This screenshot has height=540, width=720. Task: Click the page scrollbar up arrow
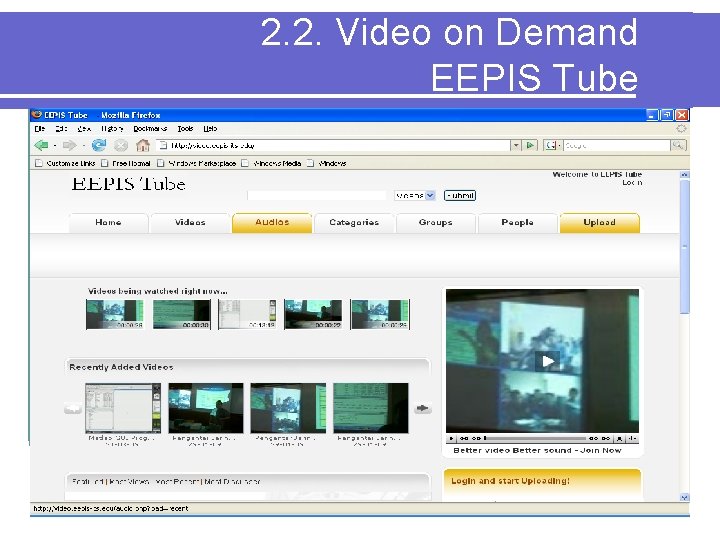pyautogui.click(x=684, y=174)
